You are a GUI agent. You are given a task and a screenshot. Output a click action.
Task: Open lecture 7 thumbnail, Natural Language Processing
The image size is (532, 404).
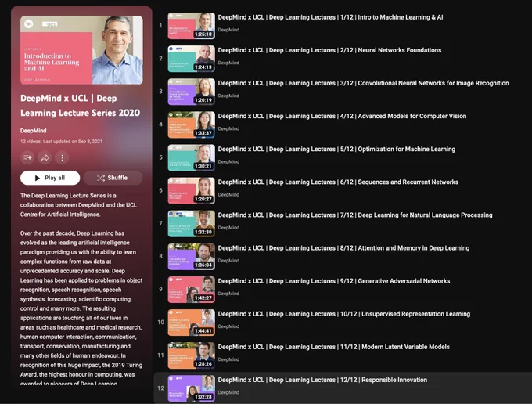coord(192,223)
